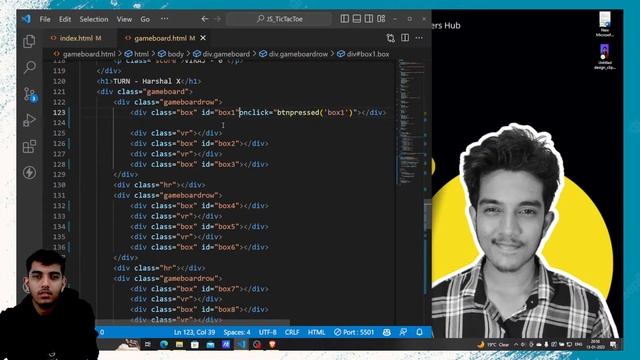Click the code line with id="box7"

coord(200,289)
